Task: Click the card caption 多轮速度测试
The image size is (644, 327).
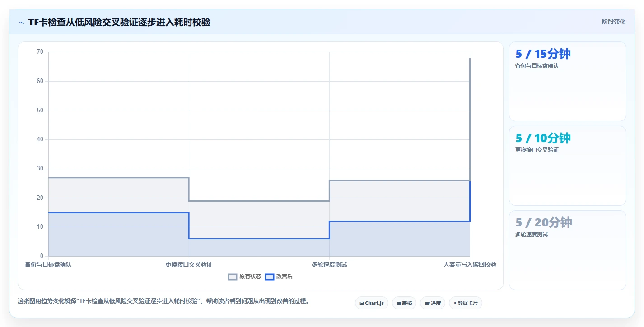Action: (x=532, y=235)
